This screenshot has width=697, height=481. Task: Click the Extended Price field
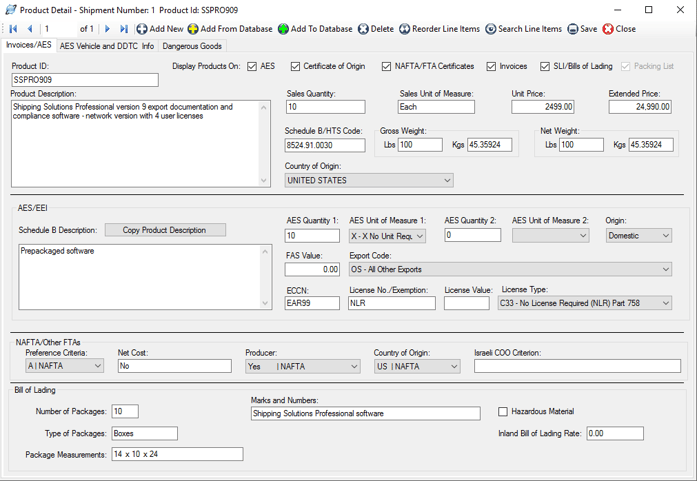pyautogui.click(x=640, y=107)
